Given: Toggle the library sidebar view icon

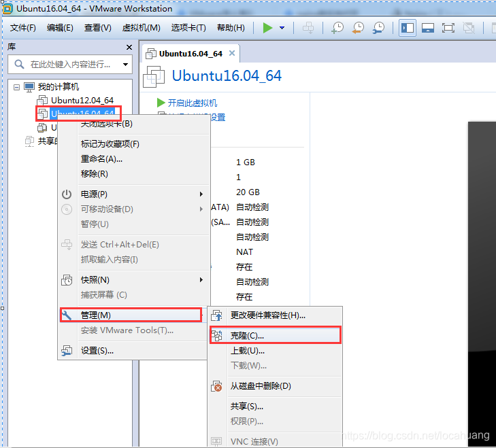Looking at the screenshot, I should point(407,28).
